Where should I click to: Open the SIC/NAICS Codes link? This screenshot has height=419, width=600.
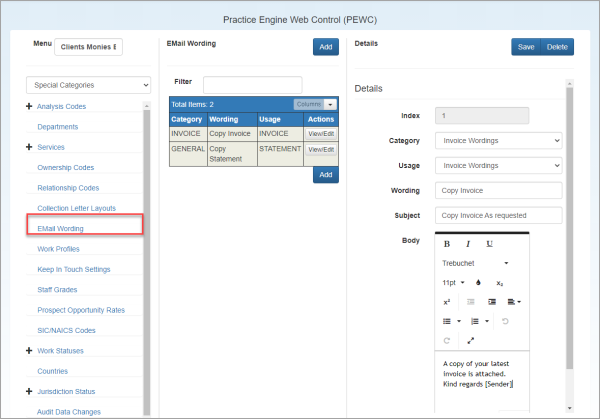[66, 330]
